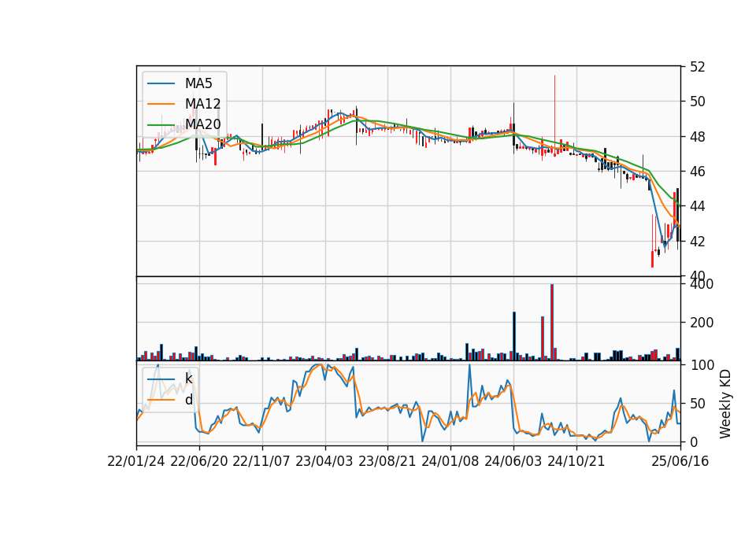Click the 42 price axis label

click(x=697, y=242)
